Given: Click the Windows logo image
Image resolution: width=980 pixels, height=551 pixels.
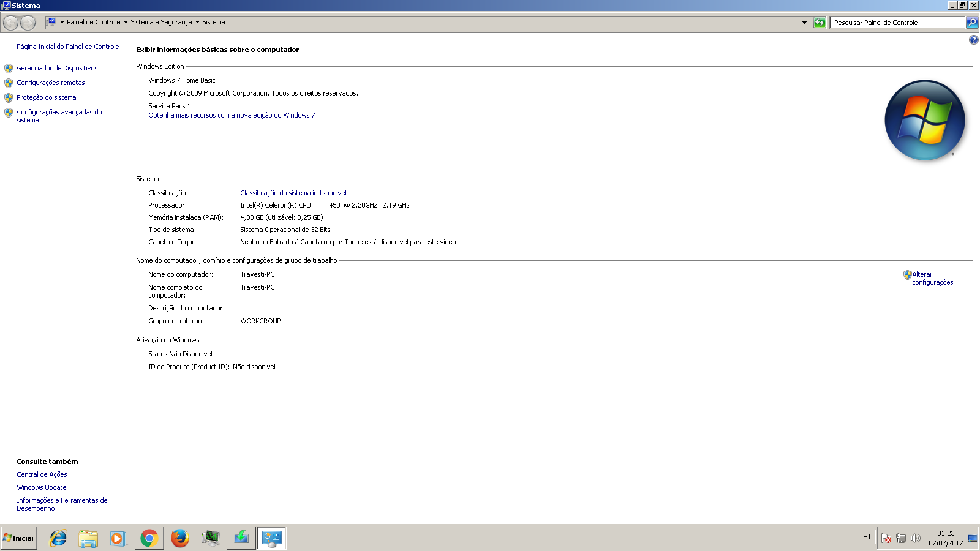Looking at the screenshot, I should 925,121.
